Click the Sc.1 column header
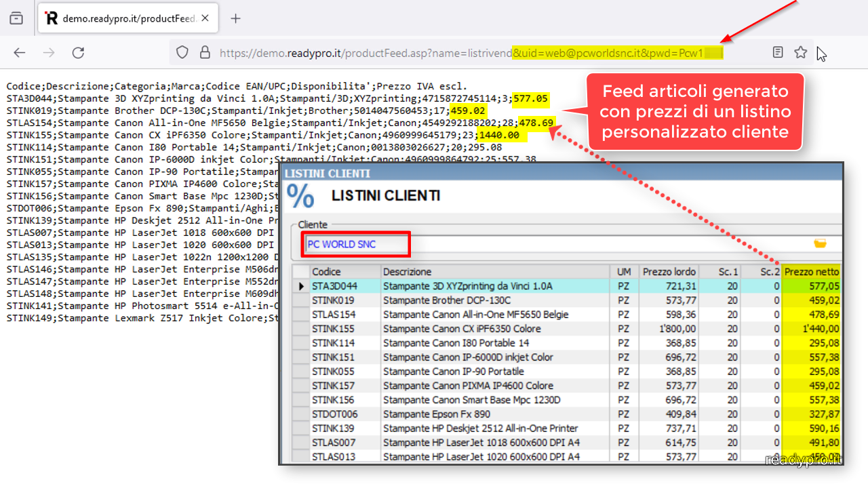 (720, 272)
